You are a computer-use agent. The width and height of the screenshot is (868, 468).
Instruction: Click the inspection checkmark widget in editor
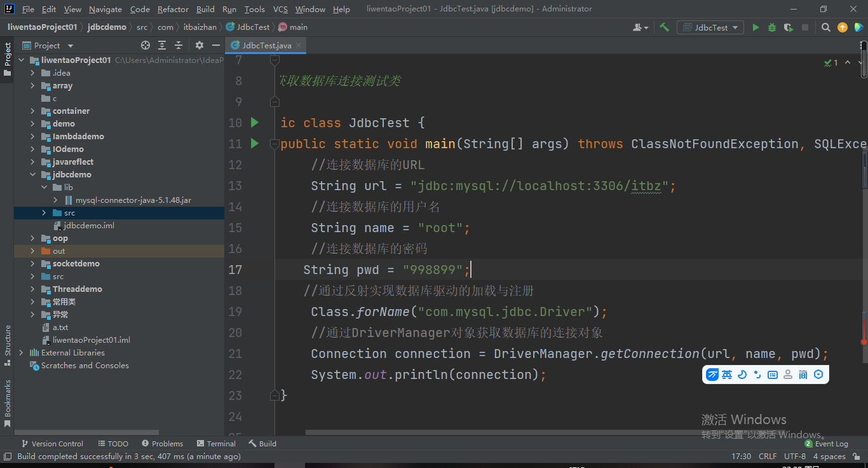[831, 62]
